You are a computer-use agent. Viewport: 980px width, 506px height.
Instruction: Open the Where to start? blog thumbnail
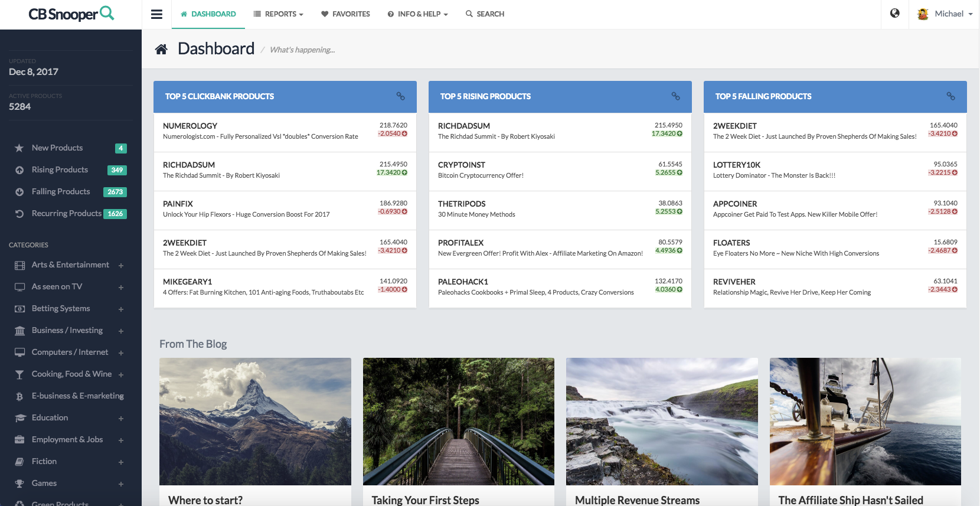coord(255,422)
